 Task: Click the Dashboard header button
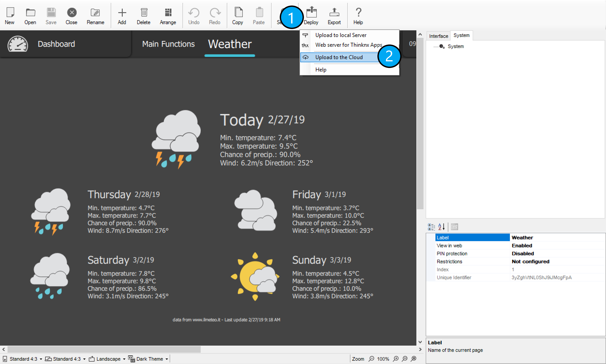pyautogui.click(x=56, y=44)
